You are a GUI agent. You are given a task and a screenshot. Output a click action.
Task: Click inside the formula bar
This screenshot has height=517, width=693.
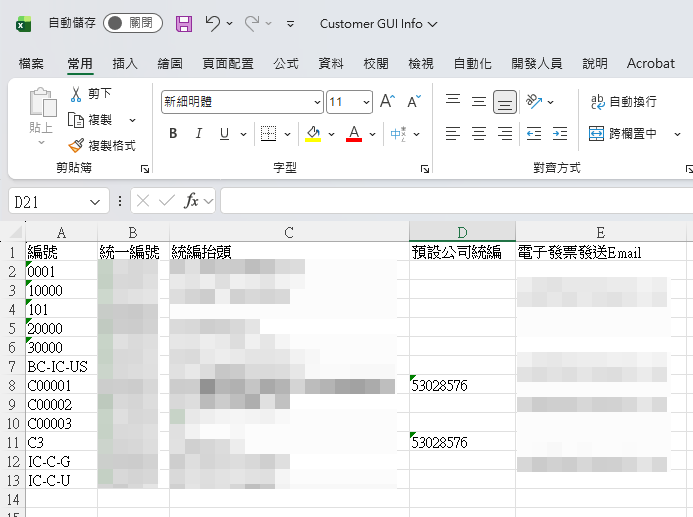456,201
